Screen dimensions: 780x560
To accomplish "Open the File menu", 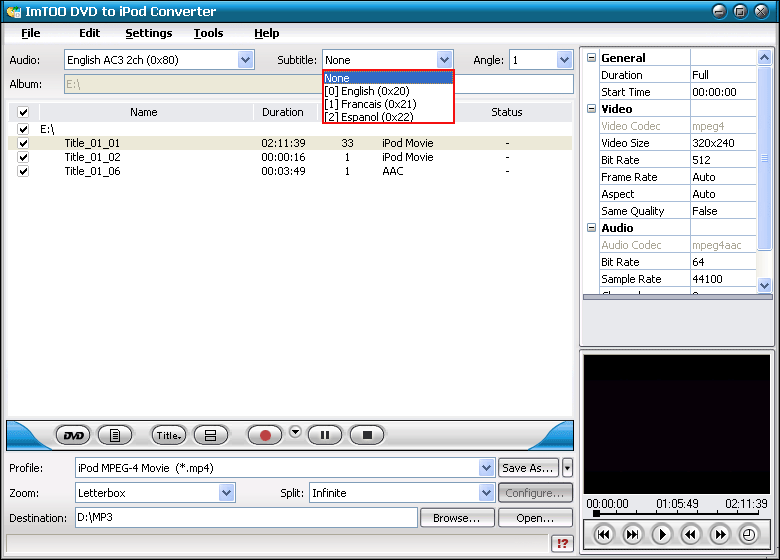I will (x=30, y=33).
